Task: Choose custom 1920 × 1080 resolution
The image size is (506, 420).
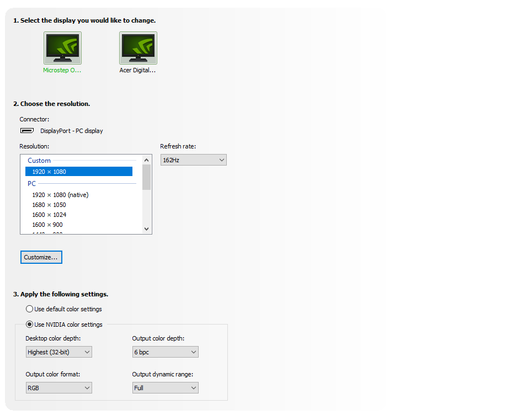Action: [x=79, y=172]
